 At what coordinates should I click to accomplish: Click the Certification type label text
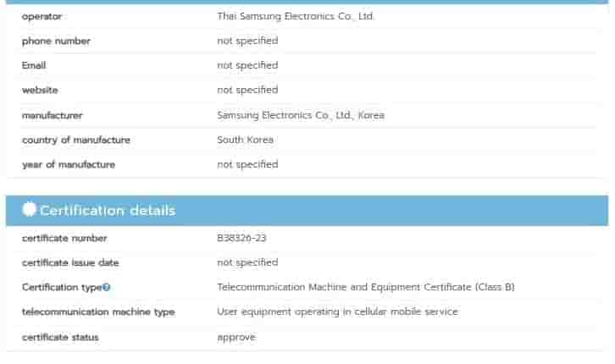coord(61,288)
